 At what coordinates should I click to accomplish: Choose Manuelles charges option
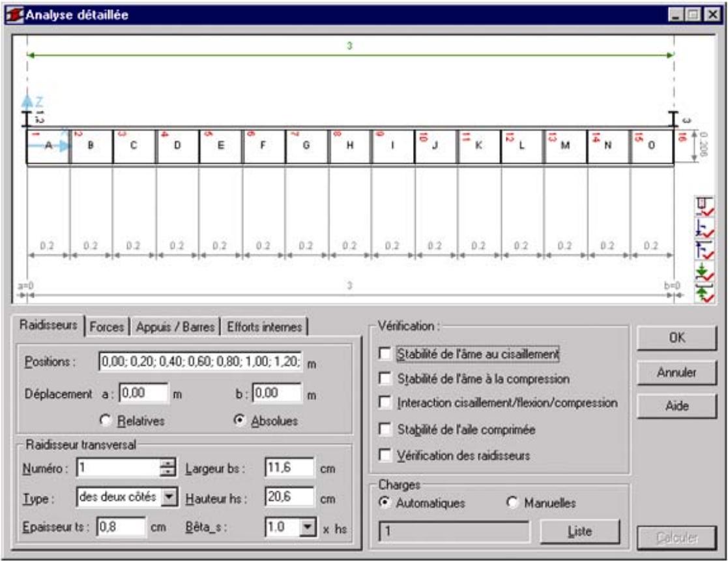click(x=512, y=502)
